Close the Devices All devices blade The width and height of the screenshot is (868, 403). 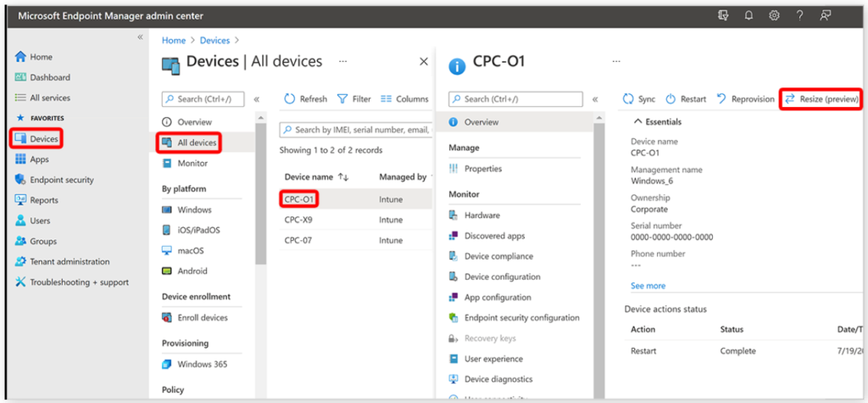pyautogui.click(x=424, y=62)
